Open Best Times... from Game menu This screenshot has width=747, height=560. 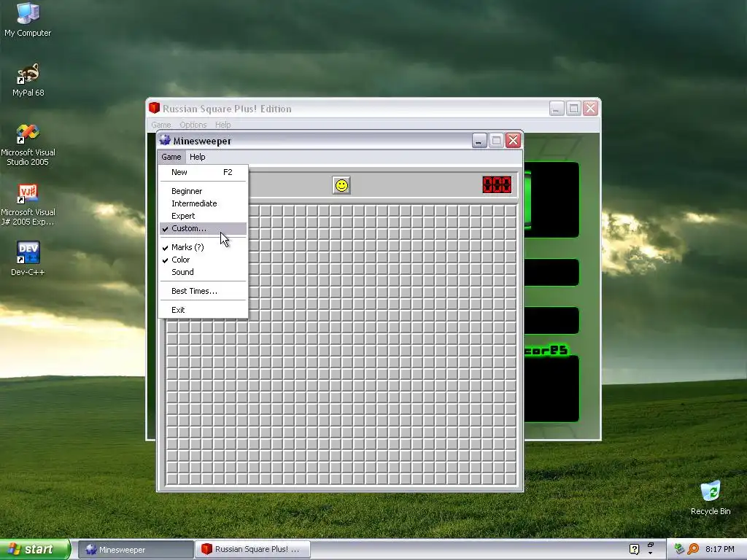coord(203,291)
